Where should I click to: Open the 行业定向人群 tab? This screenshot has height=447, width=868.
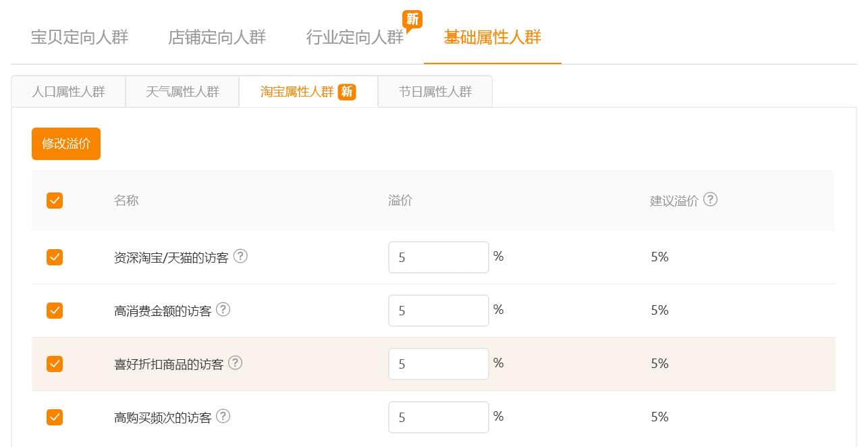354,37
